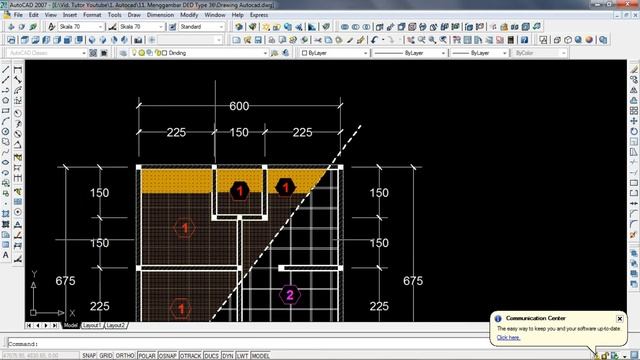Open the dimension style Skala 70 dropdown

pos(161,27)
